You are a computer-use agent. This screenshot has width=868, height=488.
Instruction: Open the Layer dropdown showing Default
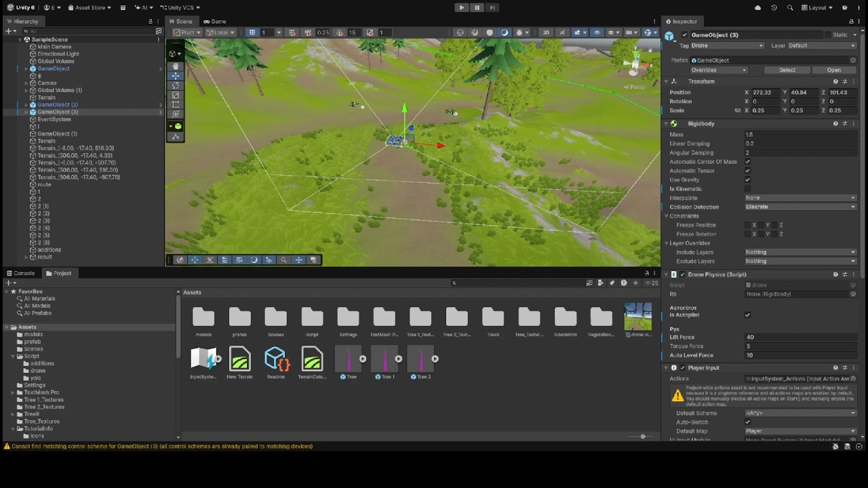(821, 45)
